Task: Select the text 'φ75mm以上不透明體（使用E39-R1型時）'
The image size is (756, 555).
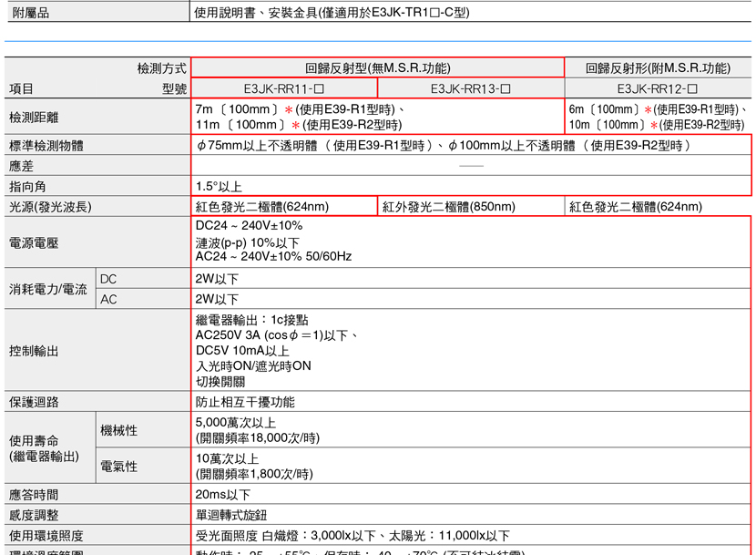Action: pos(314,145)
